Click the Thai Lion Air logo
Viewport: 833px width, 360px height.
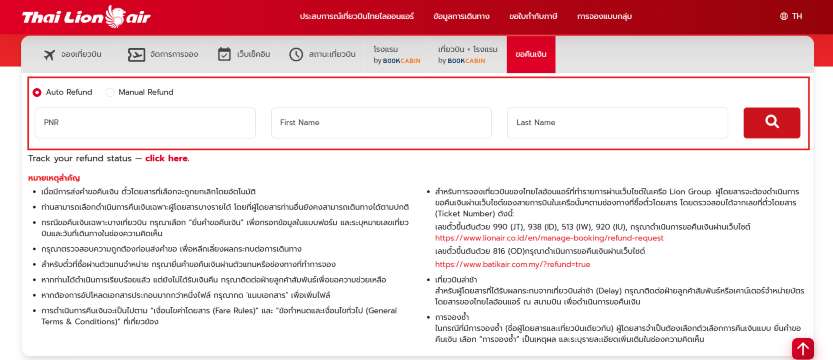[86, 17]
